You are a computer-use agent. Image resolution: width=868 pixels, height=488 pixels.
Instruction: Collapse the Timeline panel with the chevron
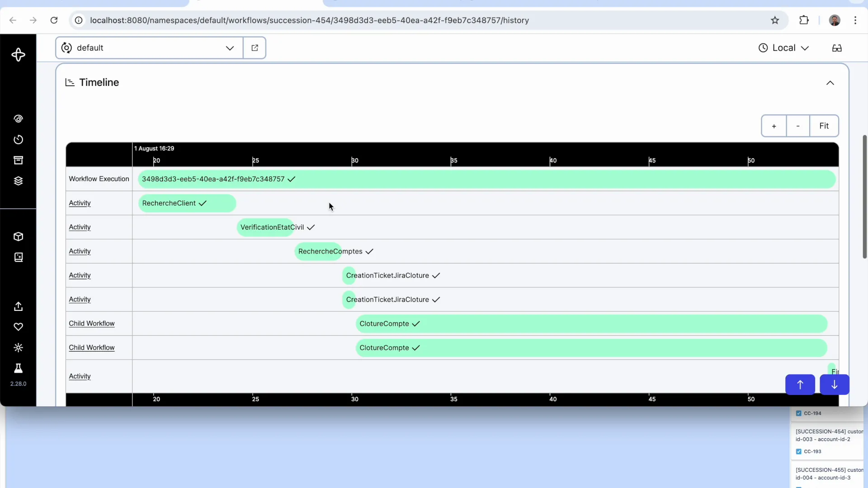(x=830, y=83)
